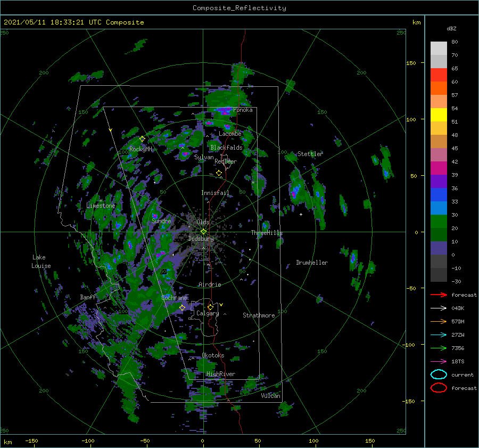
Task: Click the Vulcan label
Action: pos(271,396)
